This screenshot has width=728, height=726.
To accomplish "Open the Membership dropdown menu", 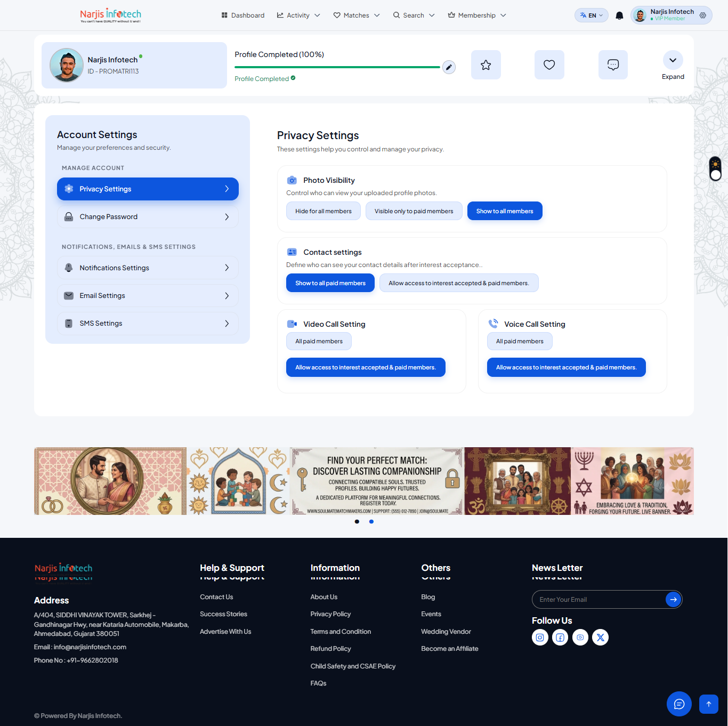I will click(x=477, y=15).
